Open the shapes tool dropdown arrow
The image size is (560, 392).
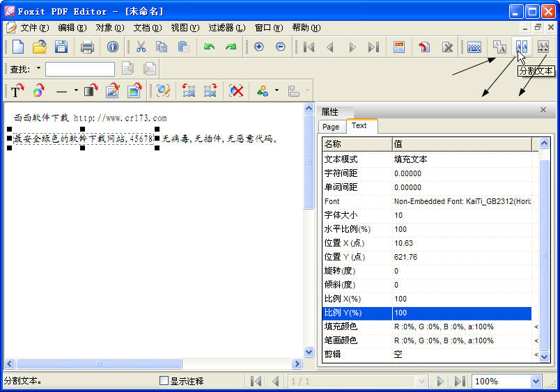click(x=277, y=91)
